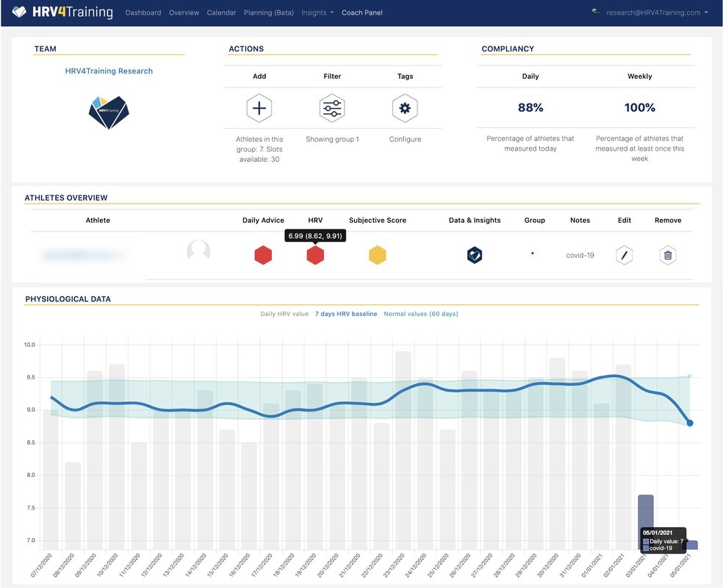
Task: Click the Data & Insights column header
Action: [475, 220]
